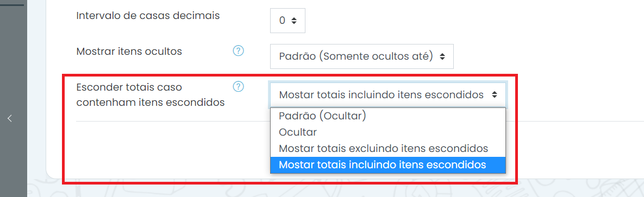
Task: Open help for Esconder totais setting
Action: [239, 87]
